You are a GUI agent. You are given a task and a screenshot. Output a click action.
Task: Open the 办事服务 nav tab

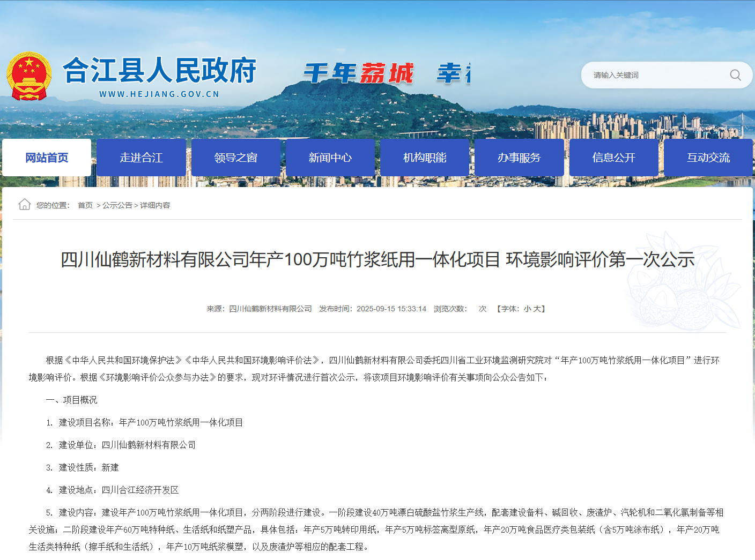point(519,158)
